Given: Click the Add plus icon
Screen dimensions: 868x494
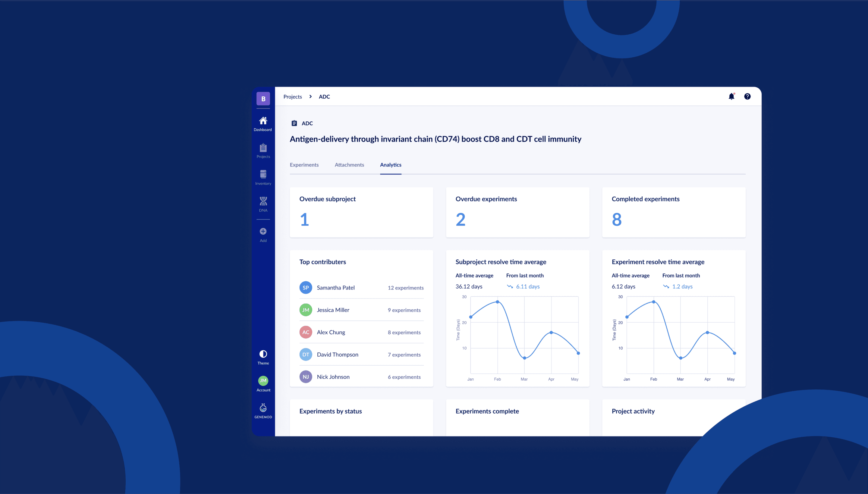Looking at the screenshot, I should tap(263, 232).
